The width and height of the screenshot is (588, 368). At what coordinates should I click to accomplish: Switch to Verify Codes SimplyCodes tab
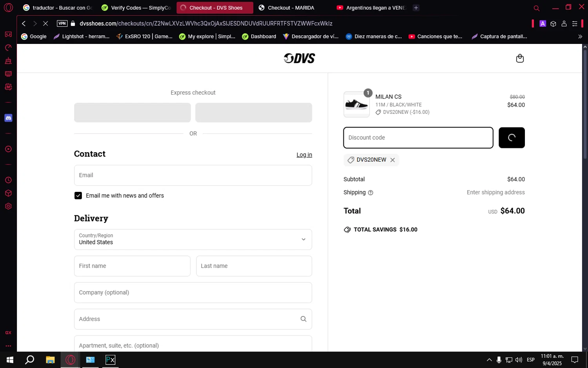[136, 8]
